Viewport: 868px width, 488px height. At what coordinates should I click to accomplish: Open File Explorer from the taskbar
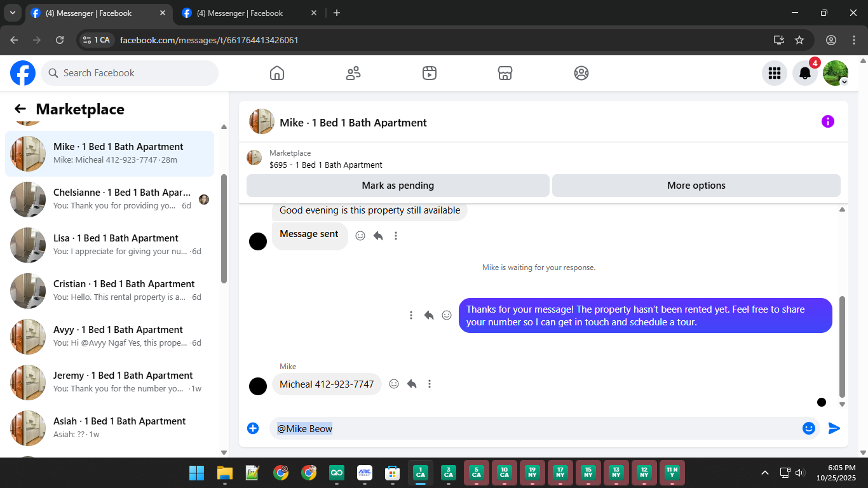225,473
